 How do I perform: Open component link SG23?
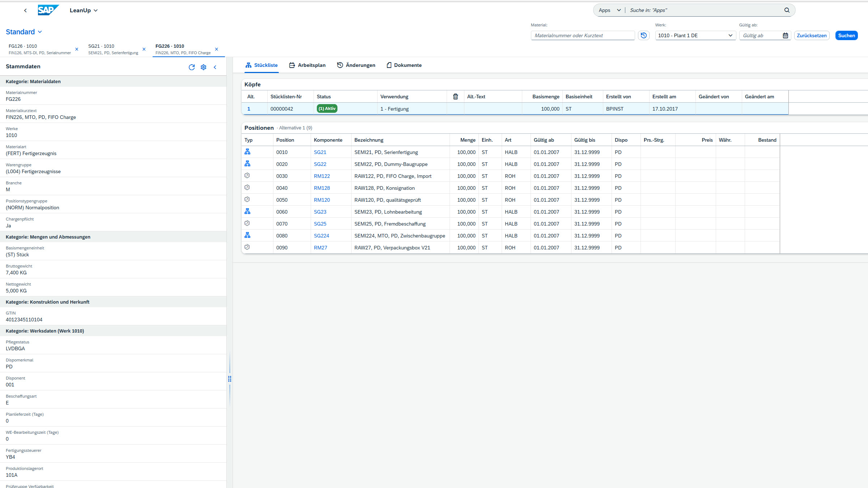(320, 212)
